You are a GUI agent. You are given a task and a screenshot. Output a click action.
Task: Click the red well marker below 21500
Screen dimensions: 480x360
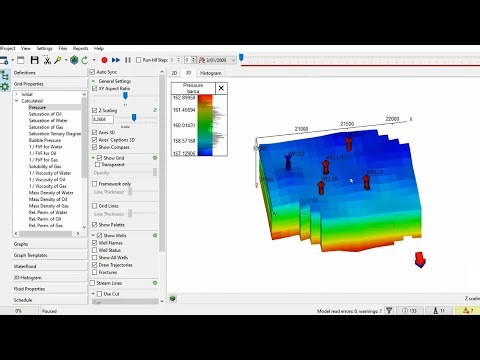pos(348,143)
